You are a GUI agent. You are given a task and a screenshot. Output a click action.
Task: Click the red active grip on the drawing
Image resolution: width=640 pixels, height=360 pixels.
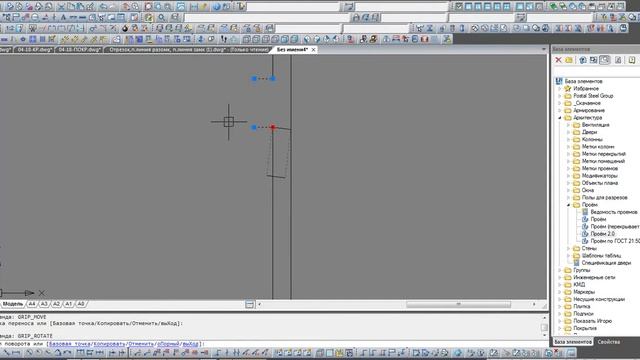coord(273,127)
